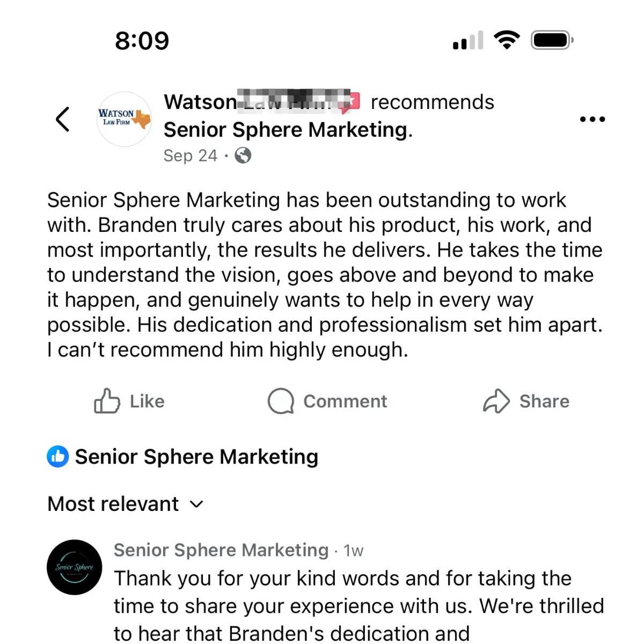Viewport: 644px width, 644px height.
Task: Open the Most relevant comment sorting dropdown
Action: (x=113, y=504)
